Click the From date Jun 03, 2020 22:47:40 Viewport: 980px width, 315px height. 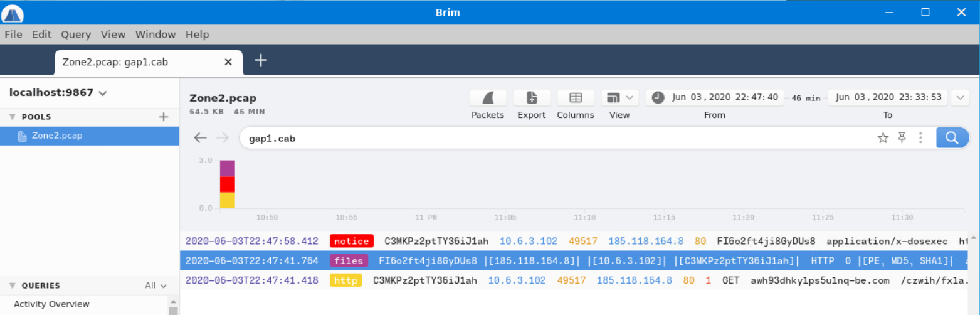click(x=725, y=97)
